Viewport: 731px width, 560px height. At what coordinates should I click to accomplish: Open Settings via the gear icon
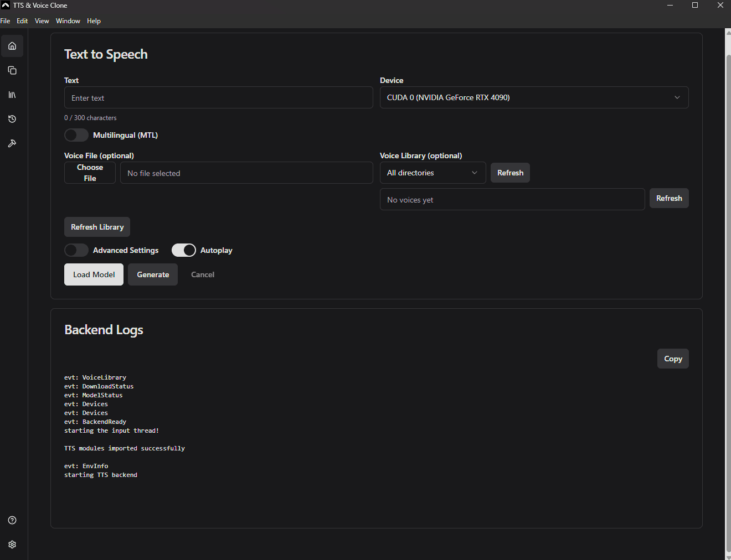pyautogui.click(x=12, y=545)
